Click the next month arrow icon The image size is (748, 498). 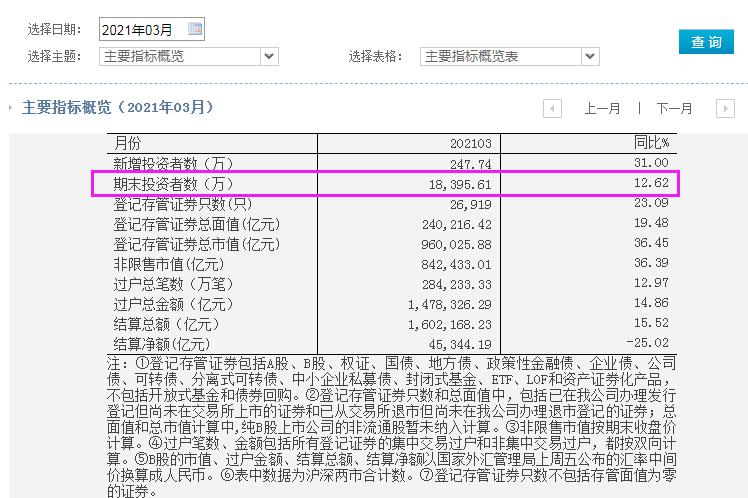(725, 108)
